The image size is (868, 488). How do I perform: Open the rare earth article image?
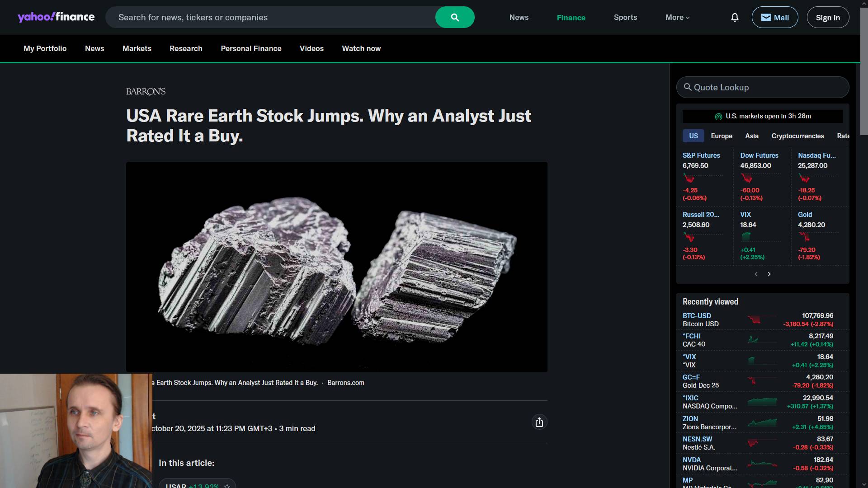pyautogui.click(x=336, y=267)
